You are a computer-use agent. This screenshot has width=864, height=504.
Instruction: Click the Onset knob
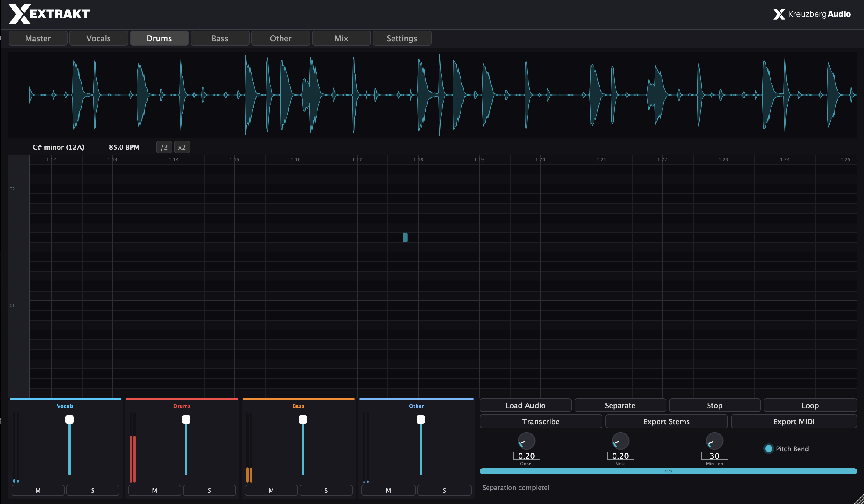[526, 441]
